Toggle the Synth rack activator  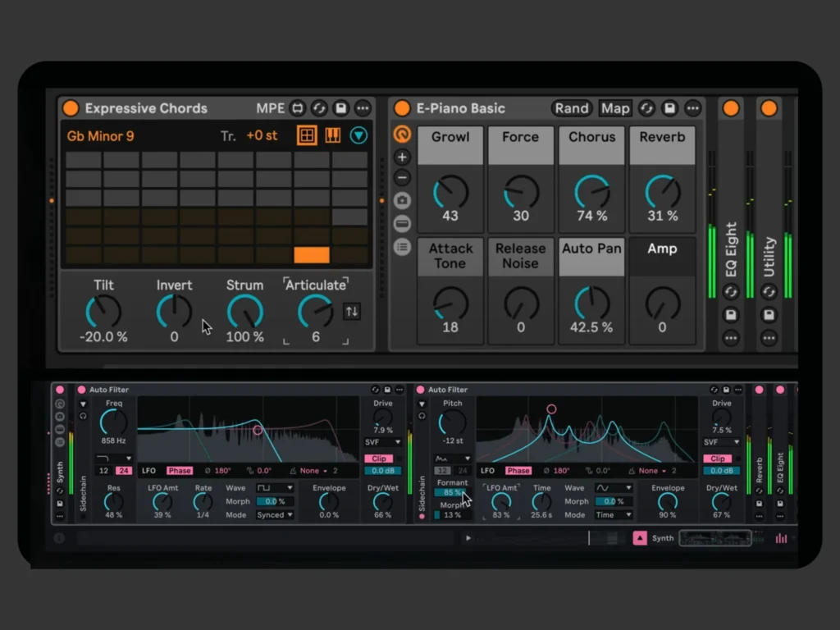(x=60, y=390)
